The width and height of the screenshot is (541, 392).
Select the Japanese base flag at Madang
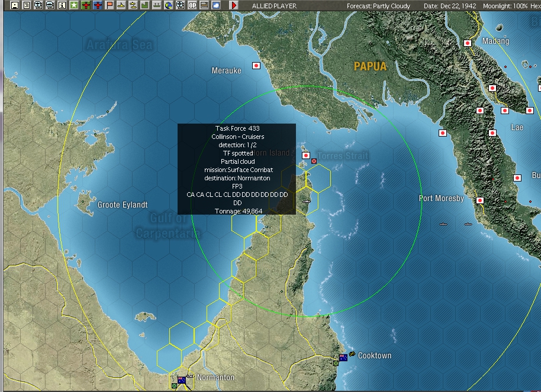coord(468,43)
